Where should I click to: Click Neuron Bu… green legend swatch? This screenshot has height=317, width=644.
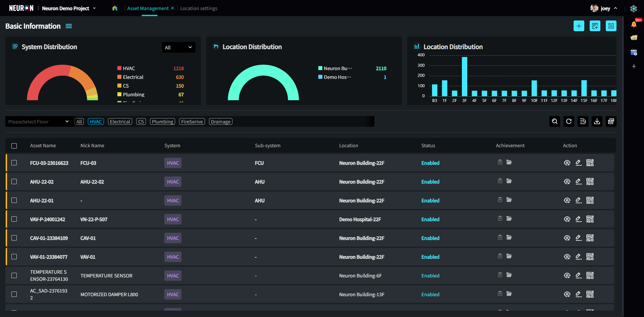pyautogui.click(x=320, y=68)
